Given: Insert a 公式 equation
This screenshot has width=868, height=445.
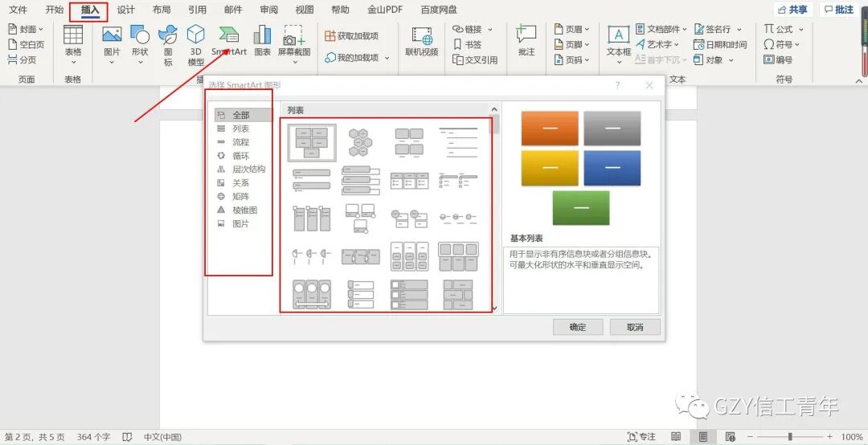Looking at the screenshot, I should click(784, 29).
